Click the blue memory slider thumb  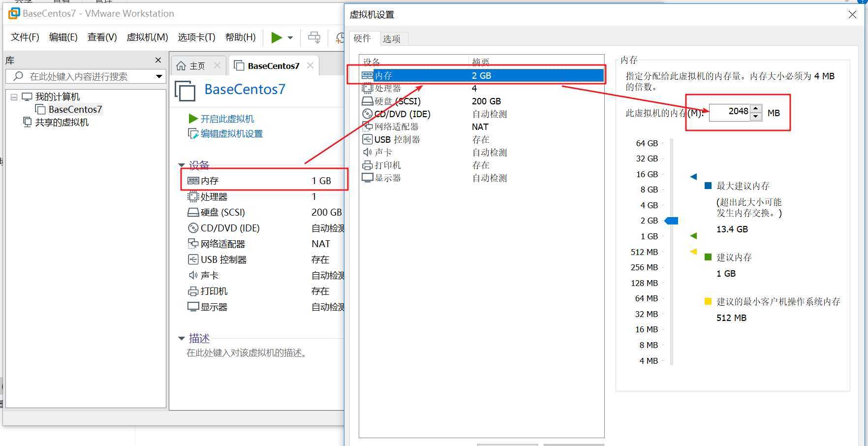click(x=672, y=221)
